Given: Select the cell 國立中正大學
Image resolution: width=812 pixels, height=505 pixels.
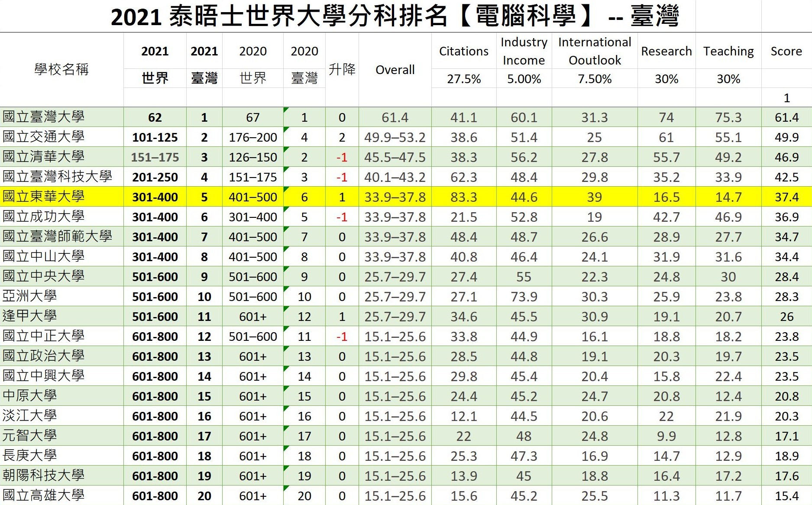Looking at the screenshot, I should pos(61,336).
